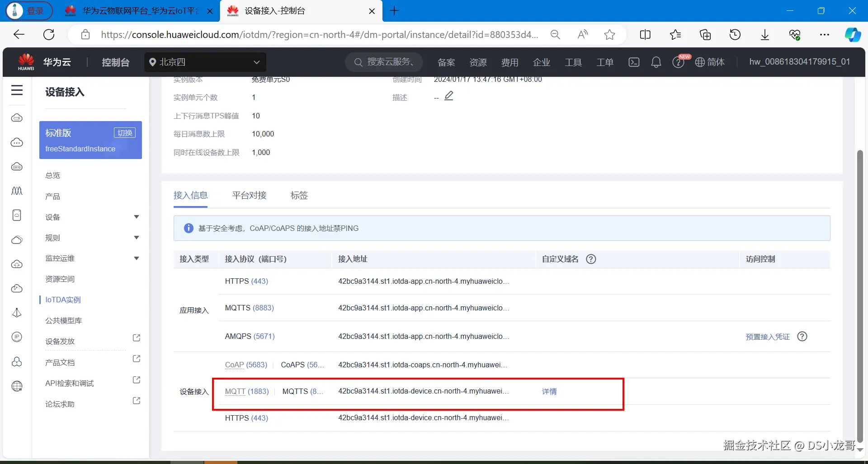This screenshot has width=868, height=464.
Task: Select the iotda-coaps access address text
Action: coord(423,365)
